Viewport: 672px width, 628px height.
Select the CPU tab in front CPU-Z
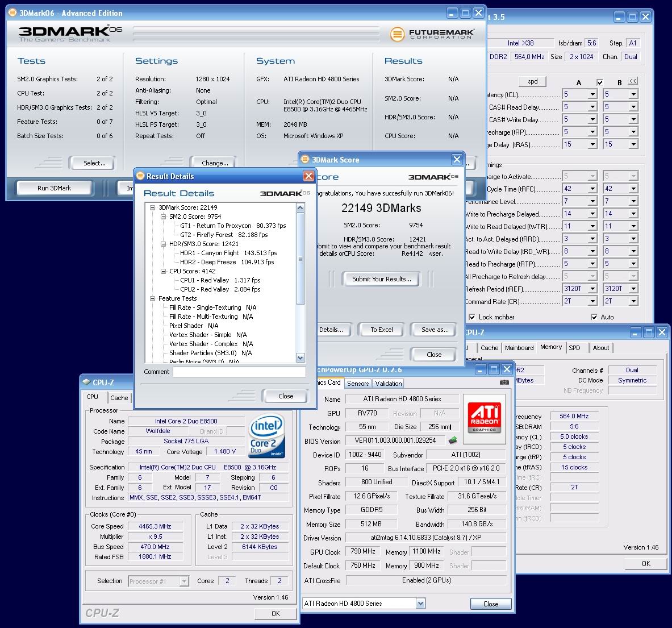[x=93, y=397]
